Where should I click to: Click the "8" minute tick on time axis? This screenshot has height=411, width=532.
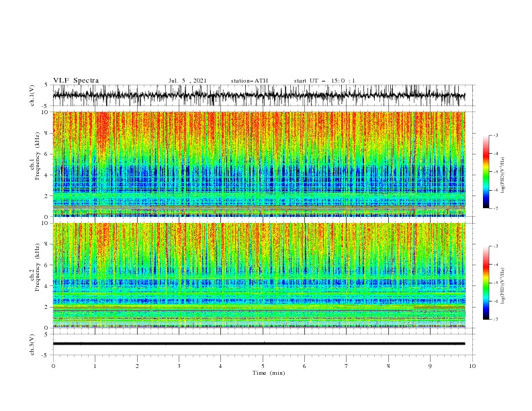coord(388,366)
